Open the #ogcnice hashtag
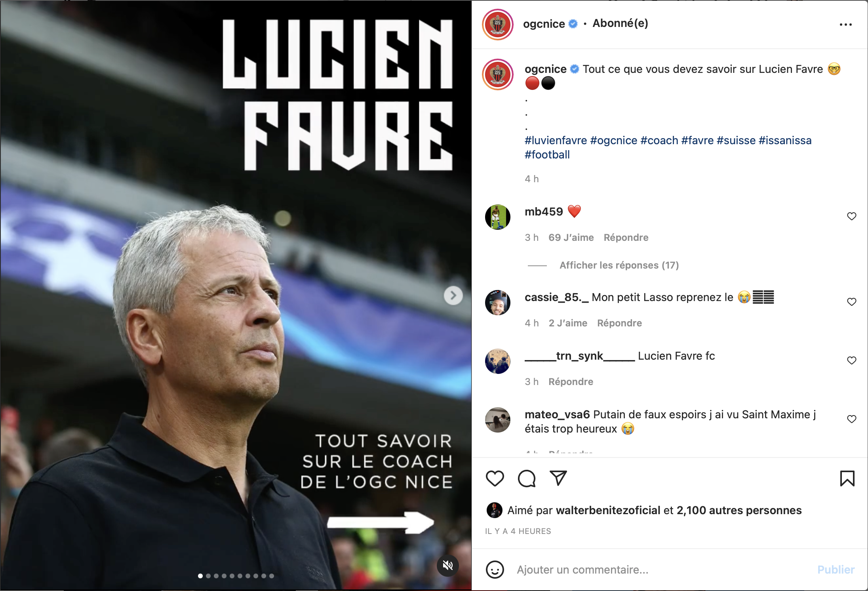 pos(613,140)
